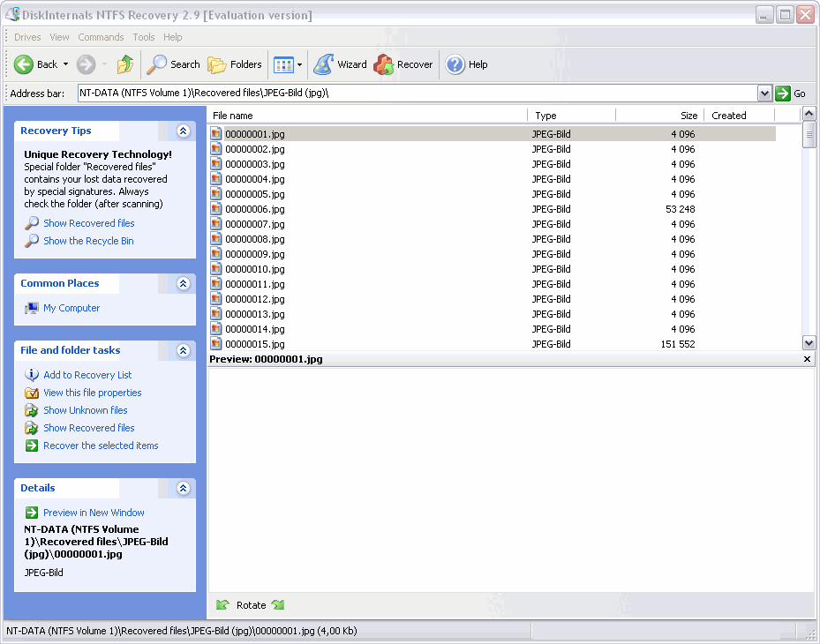Viewport: 820px width, 644px height.
Task: Select file 00000002.jpg
Action: (x=255, y=149)
